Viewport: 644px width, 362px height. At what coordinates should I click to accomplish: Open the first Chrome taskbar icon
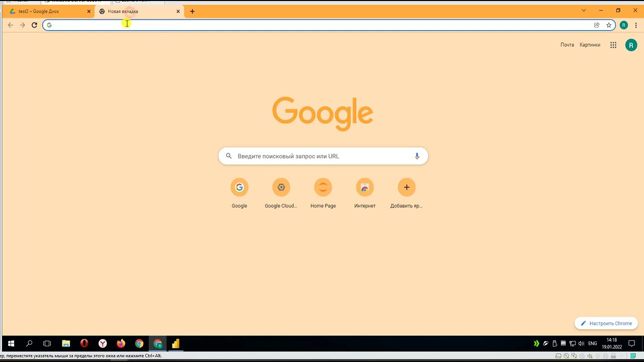139,343
